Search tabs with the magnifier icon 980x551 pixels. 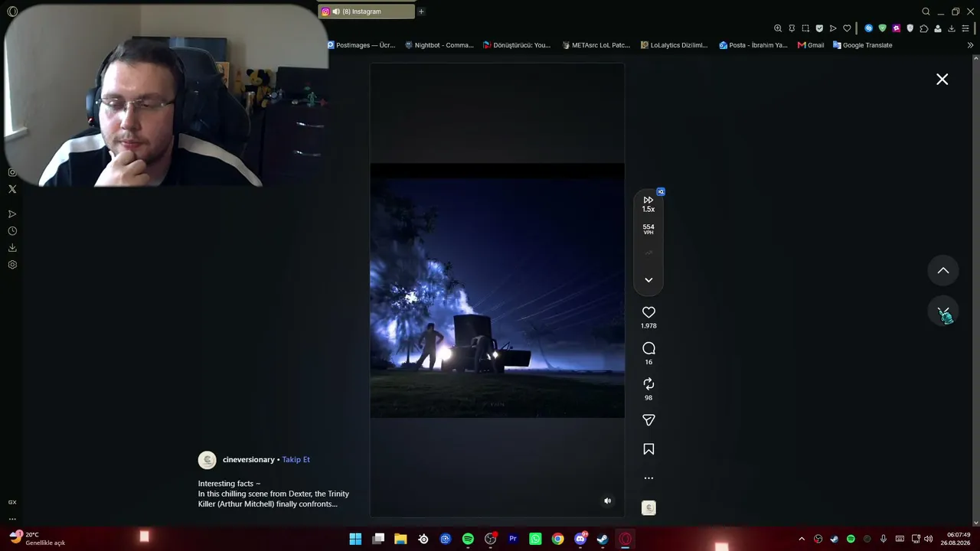(926, 11)
